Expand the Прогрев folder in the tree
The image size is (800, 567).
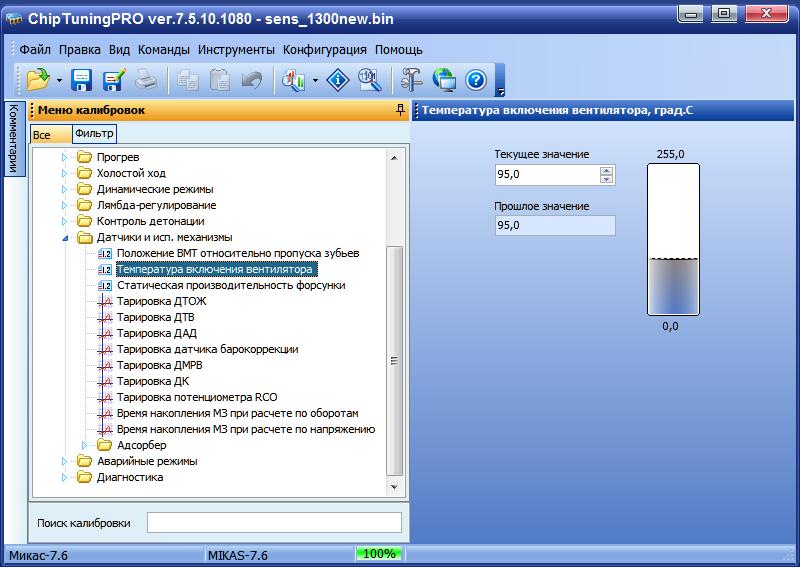coord(64,157)
